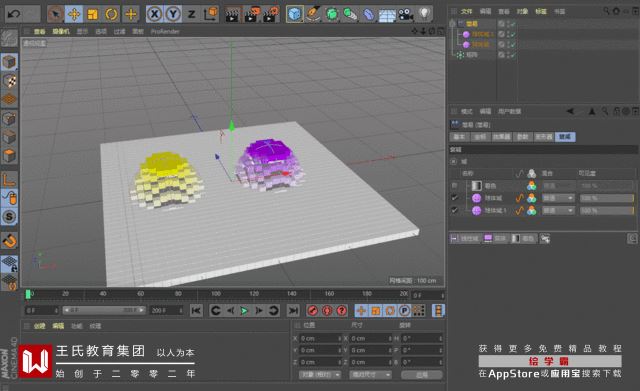The width and height of the screenshot is (640, 391).
Task: Click the Undo arrow icon
Action: [14, 14]
